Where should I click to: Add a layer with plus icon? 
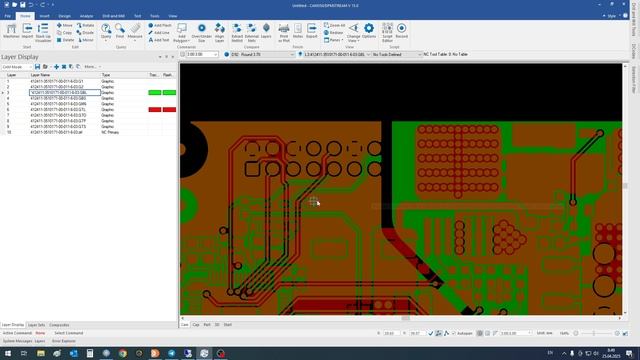tap(56, 67)
